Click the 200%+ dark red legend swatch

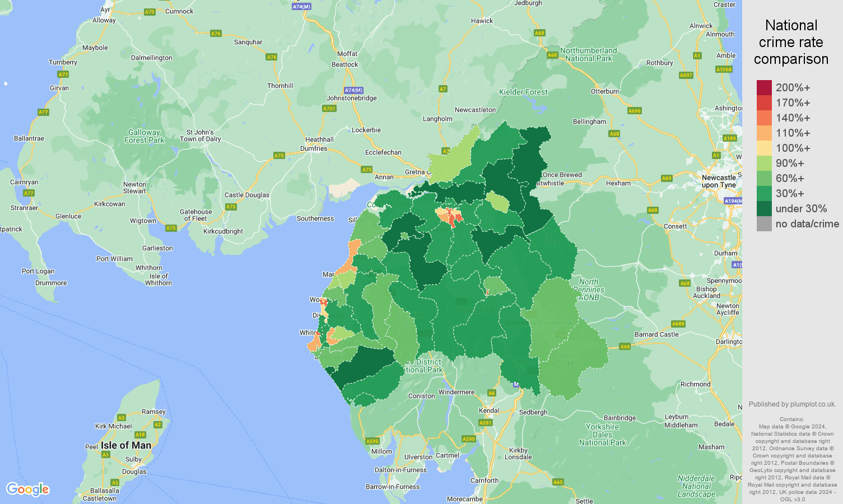(764, 87)
